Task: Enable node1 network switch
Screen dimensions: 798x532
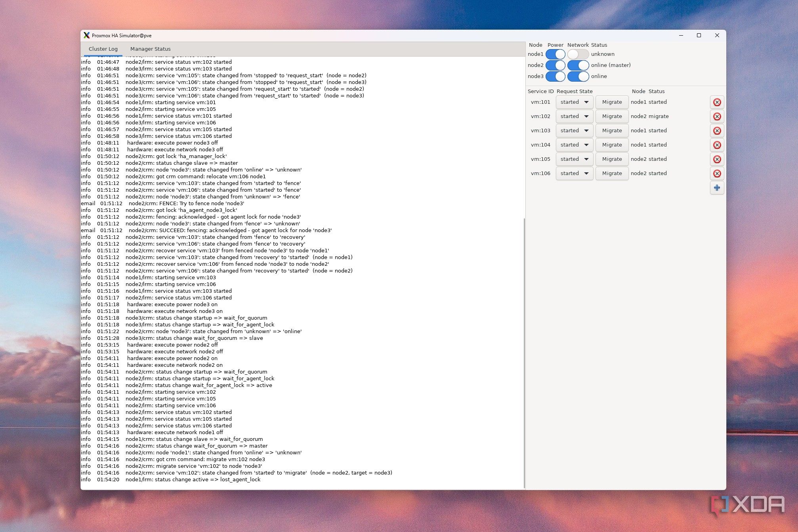Action: coord(578,54)
